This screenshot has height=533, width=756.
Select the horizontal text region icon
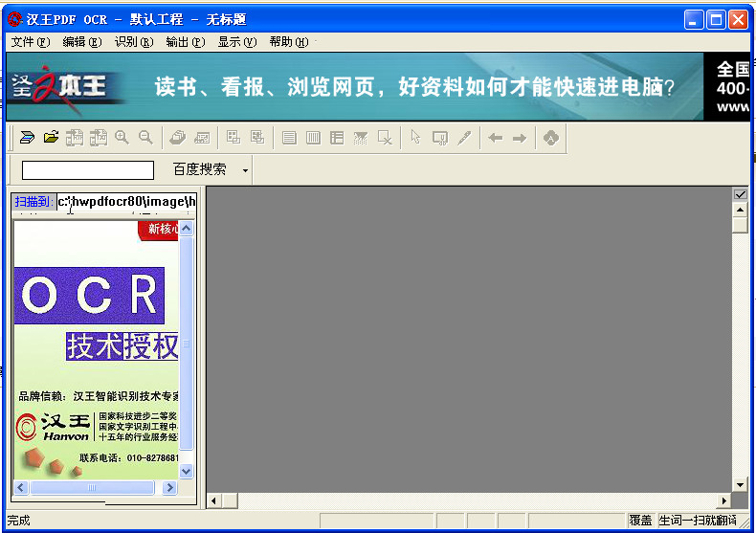[x=289, y=138]
